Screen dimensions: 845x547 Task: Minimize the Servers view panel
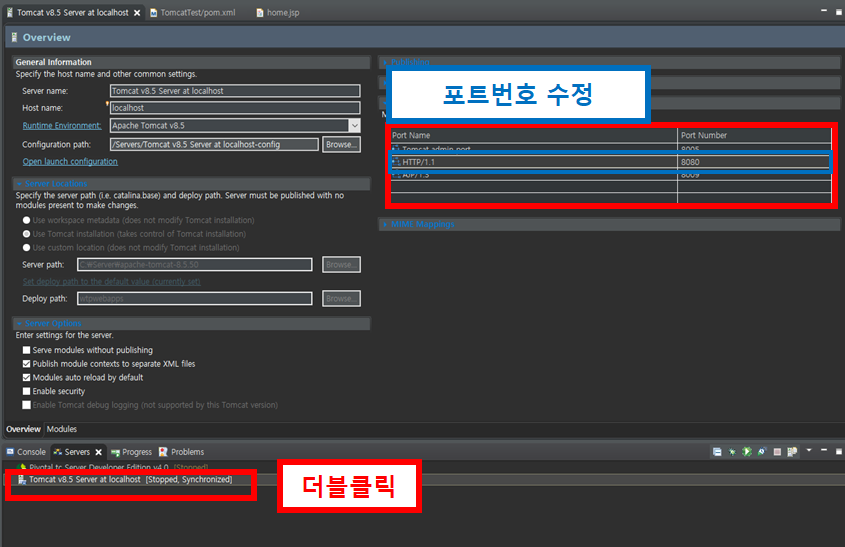[x=823, y=450]
